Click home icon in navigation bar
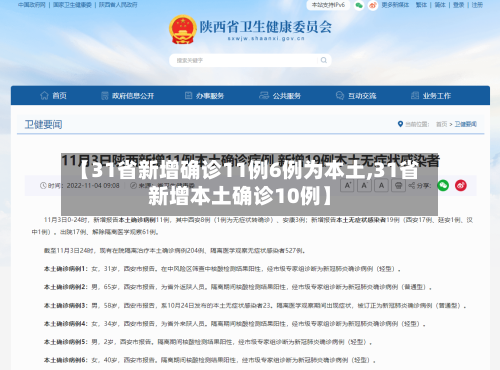The image size is (500, 370). point(44,96)
